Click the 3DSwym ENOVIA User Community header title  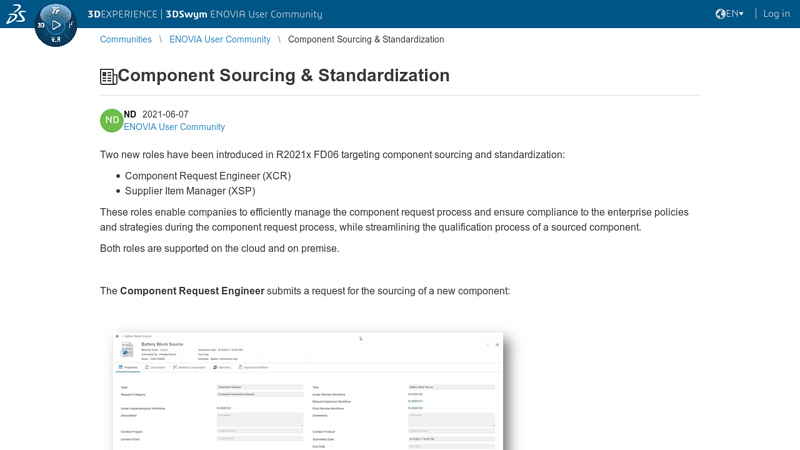[x=244, y=14]
